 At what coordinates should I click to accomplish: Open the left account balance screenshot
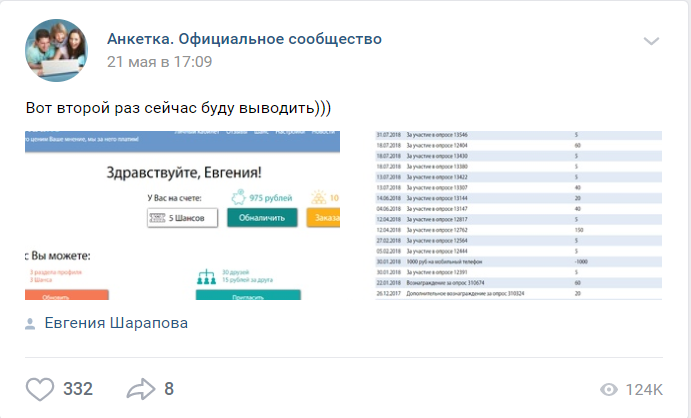click(x=182, y=215)
